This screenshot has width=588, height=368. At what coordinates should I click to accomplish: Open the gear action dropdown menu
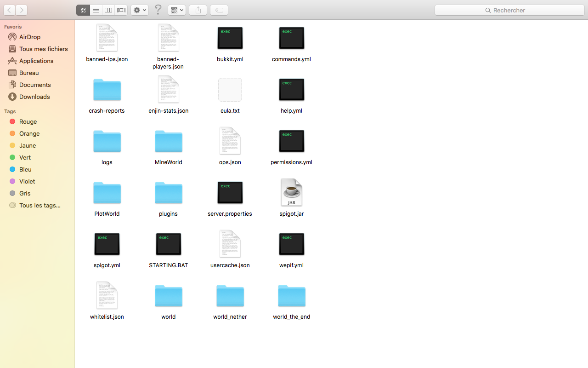(x=140, y=10)
